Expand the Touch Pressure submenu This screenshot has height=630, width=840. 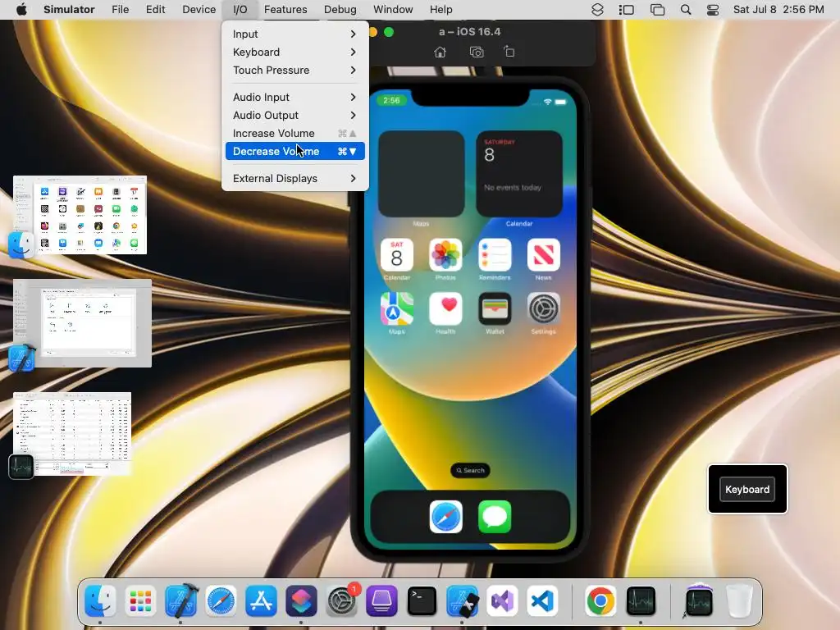tap(294, 71)
